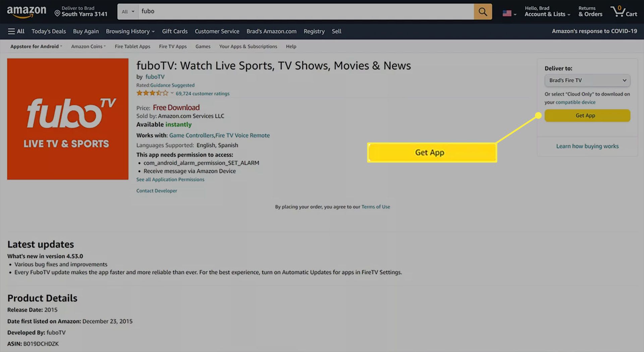Click the Latest updates heading
644x352 pixels.
tap(41, 244)
